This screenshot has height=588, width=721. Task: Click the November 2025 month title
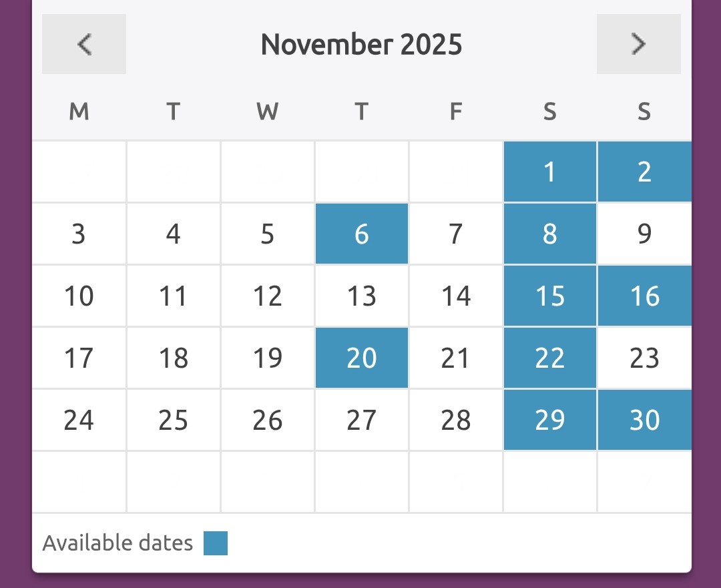pos(361,45)
